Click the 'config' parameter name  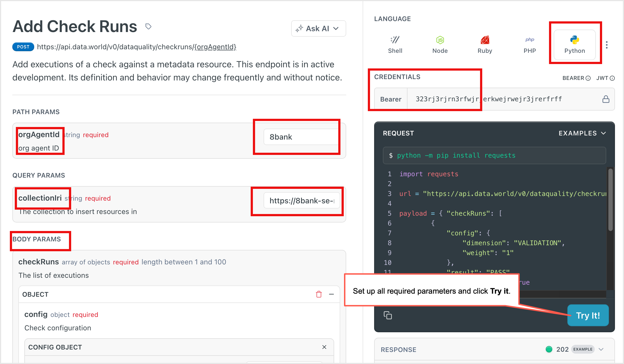(36, 314)
